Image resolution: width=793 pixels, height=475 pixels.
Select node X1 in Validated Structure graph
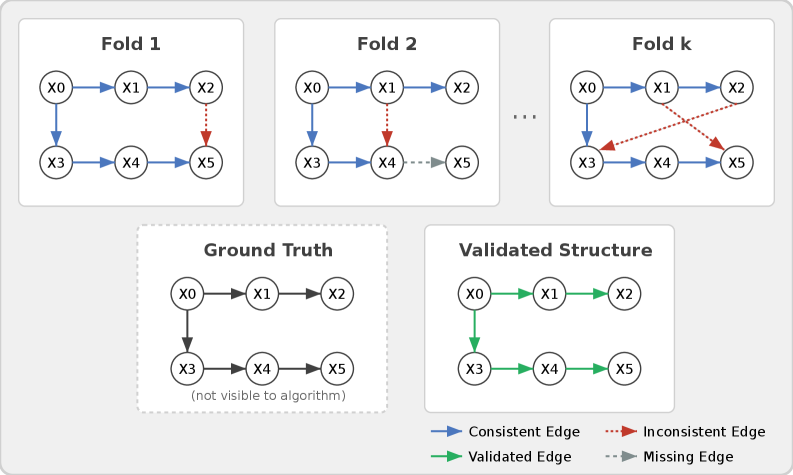tap(549, 294)
